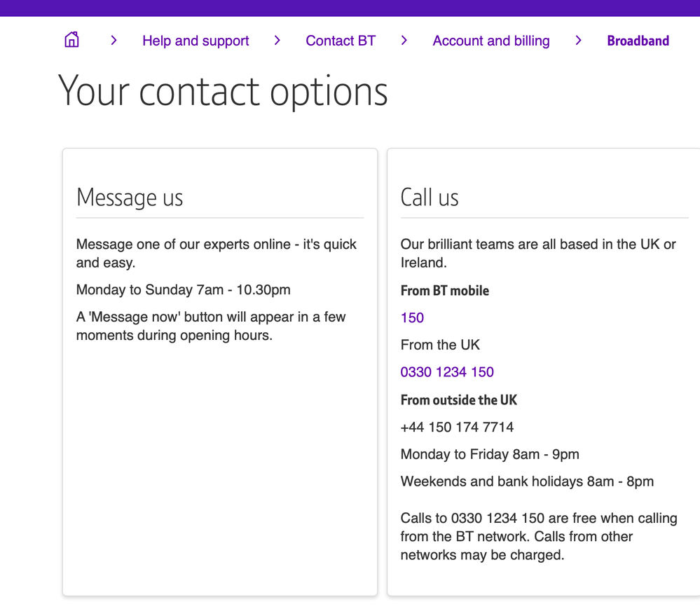Viewport: 700px width, 609px height.
Task: Click the door inside the home icon
Action: (71, 44)
